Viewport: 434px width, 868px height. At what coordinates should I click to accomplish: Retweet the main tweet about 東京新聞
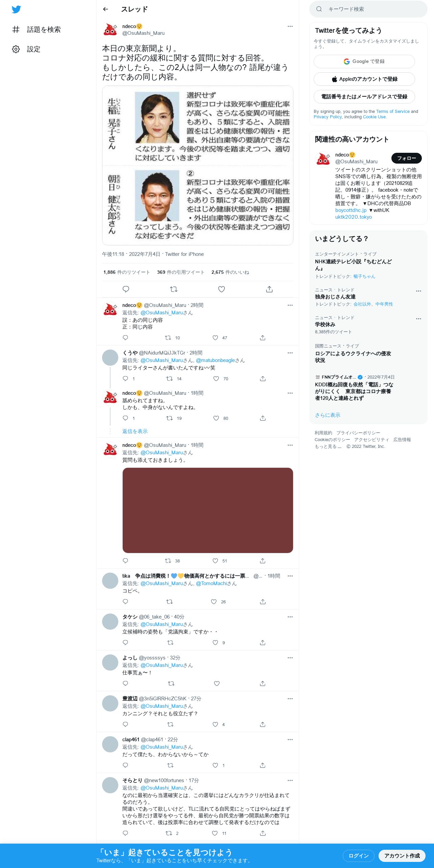(x=174, y=289)
